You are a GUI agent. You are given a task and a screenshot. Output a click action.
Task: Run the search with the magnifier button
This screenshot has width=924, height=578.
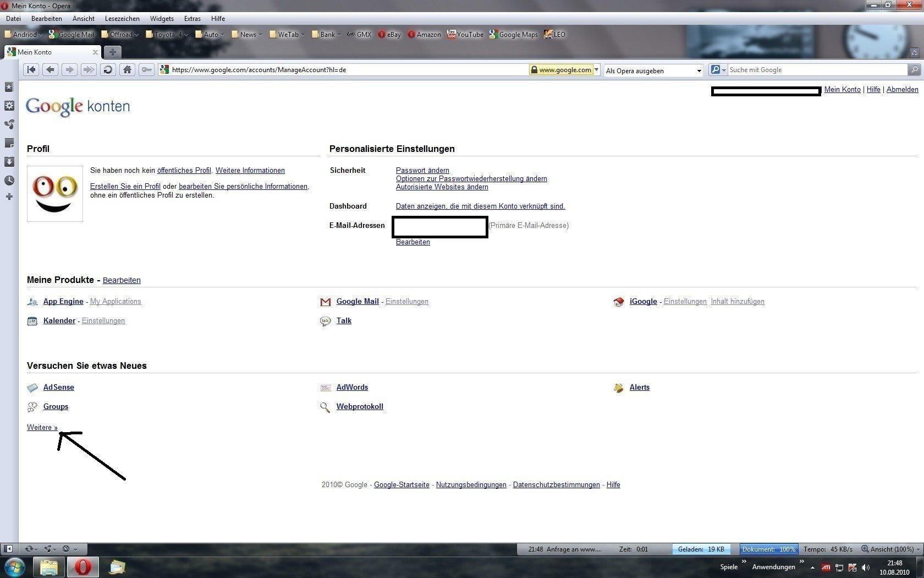(914, 70)
